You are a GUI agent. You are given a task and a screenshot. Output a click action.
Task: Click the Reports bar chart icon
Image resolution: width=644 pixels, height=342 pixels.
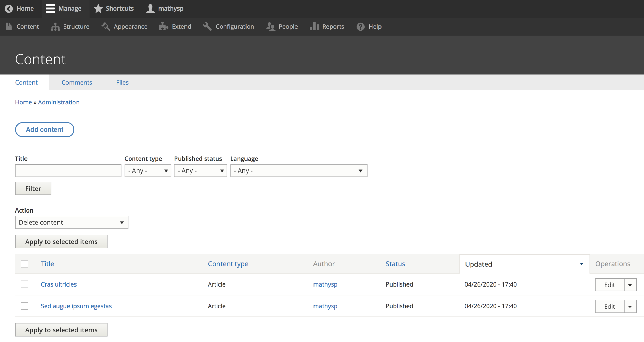[x=314, y=27]
